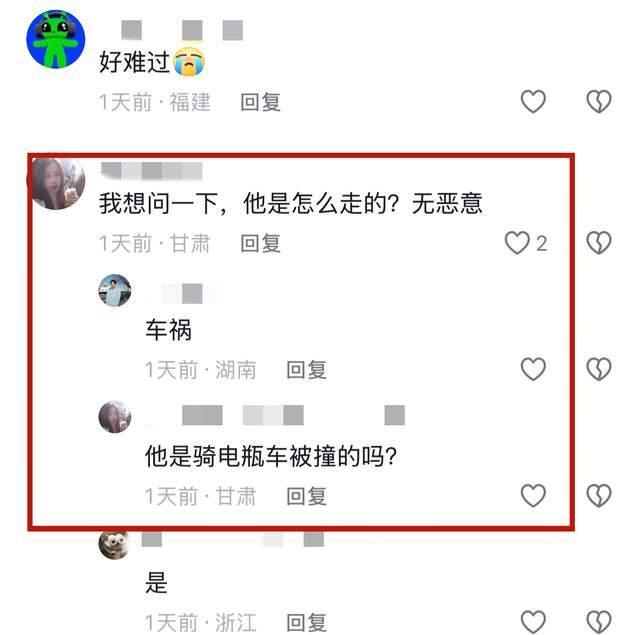Like the 是 reply from 浙江
640x635 pixels.
533,622
